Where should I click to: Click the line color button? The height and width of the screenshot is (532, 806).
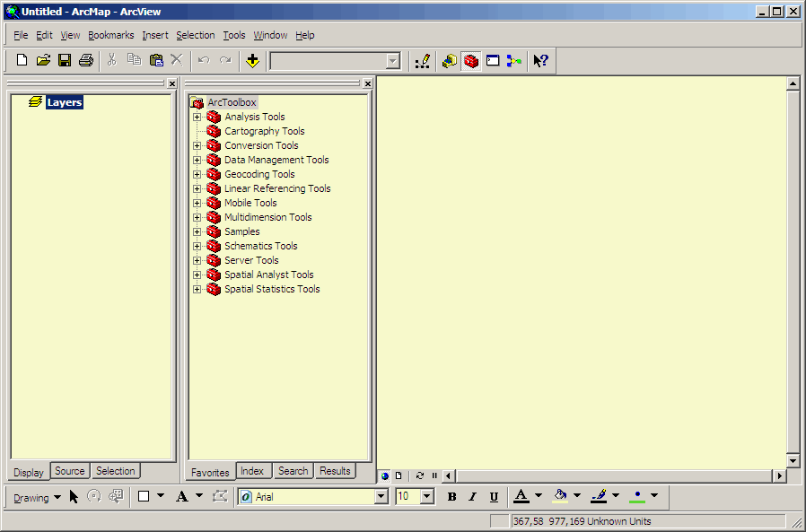[599, 496]
